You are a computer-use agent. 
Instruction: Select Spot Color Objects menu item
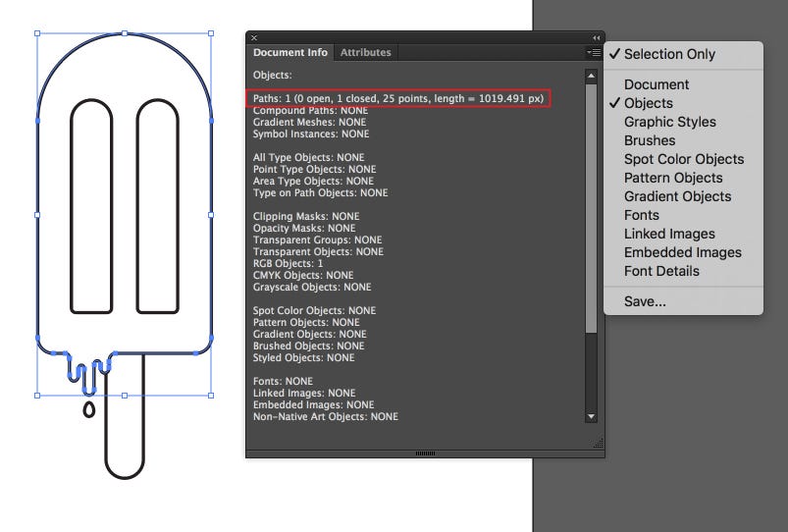click(683, 159)
